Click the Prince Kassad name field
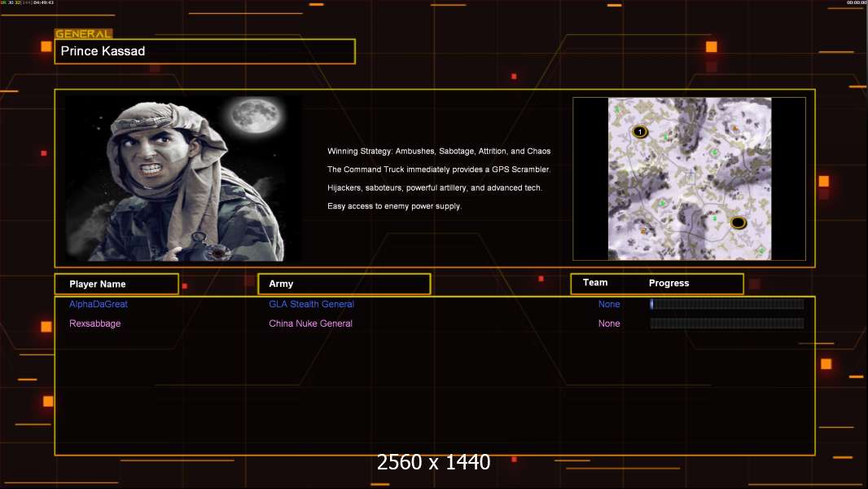This screenshot has width=868, height=489. click(x=204, y=51)
